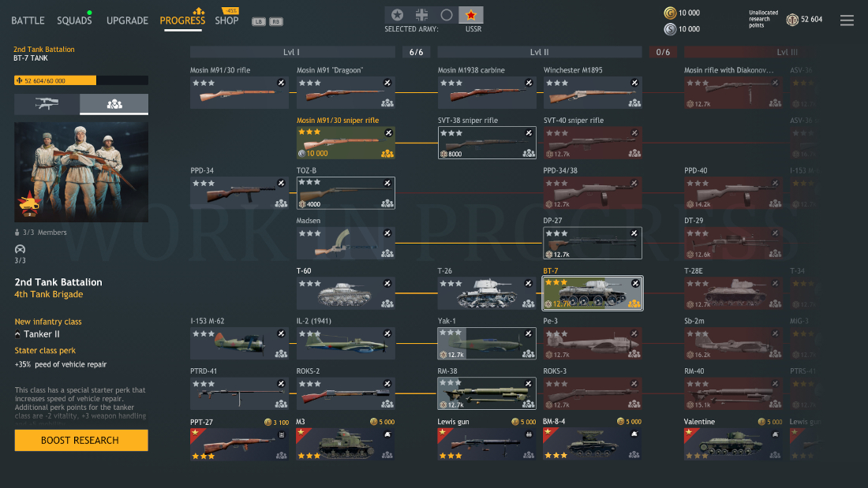Viewport: 868px width, 488px height.
Task: Select the white star Allied army icon
Action: (398, 15)
